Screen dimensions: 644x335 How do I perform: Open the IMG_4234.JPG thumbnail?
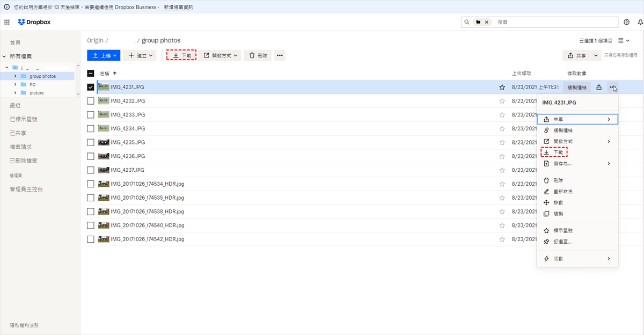tap(104, 128)
